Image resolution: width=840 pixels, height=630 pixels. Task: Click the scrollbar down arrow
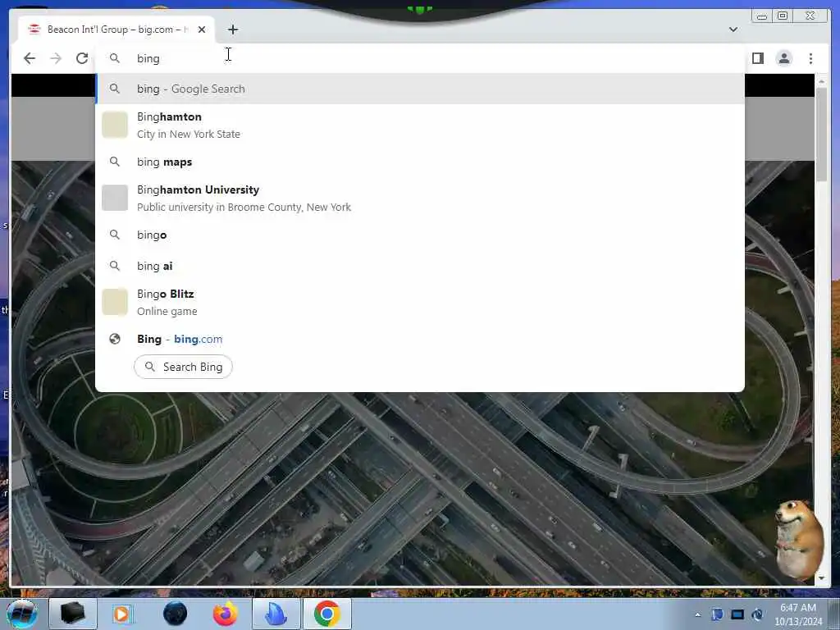[x=821, y=578]
